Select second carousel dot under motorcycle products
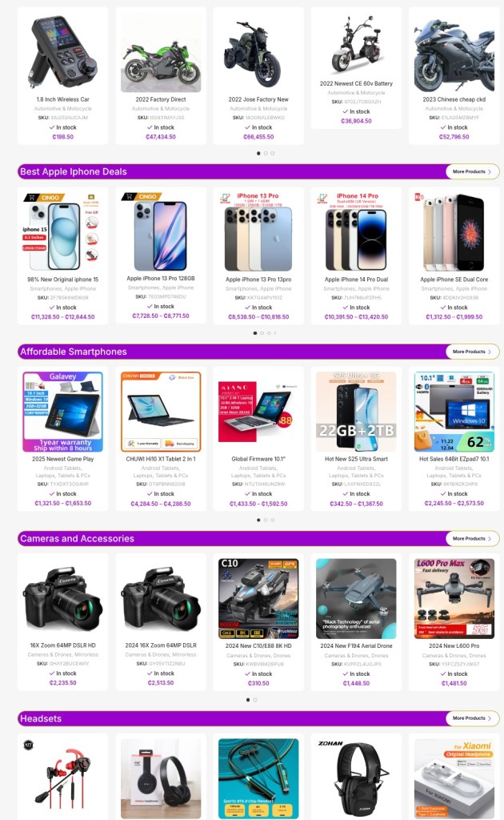Screen dimensions: 504x820 [266, 153]
